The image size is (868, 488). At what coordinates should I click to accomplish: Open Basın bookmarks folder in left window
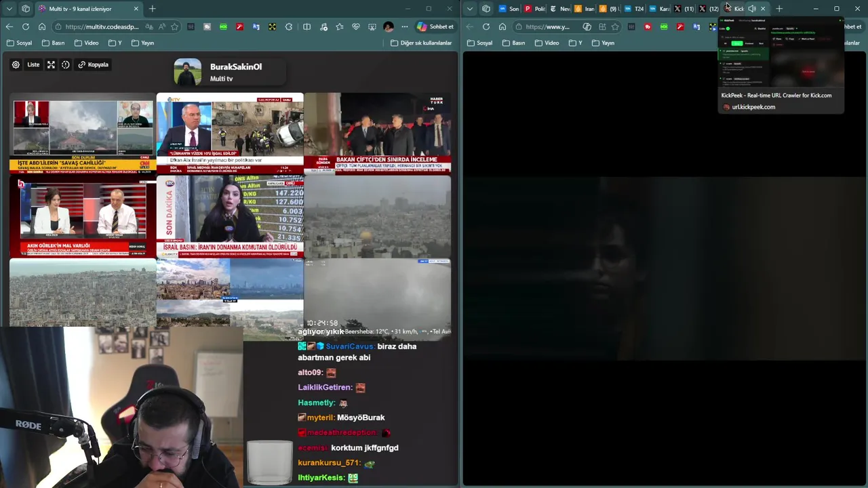coord(54,43)
